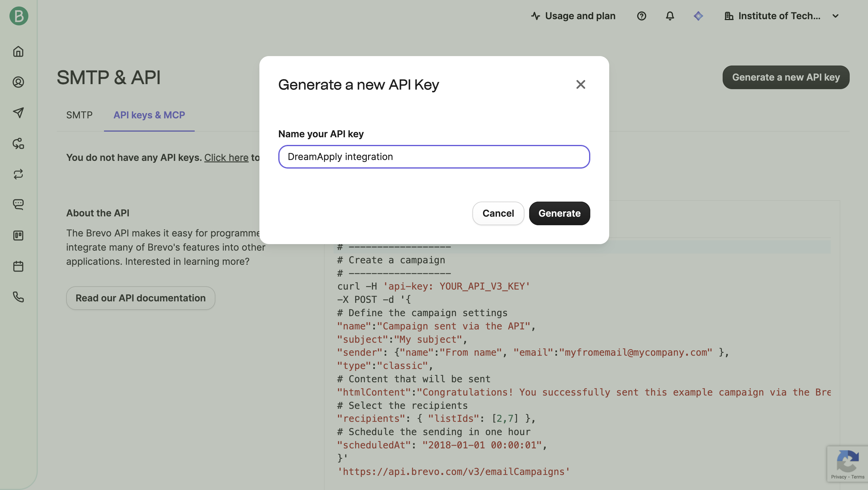The image size is (868, 490).
Task: Open the Meetings calendar icon
Action: [x=18, y=266]
